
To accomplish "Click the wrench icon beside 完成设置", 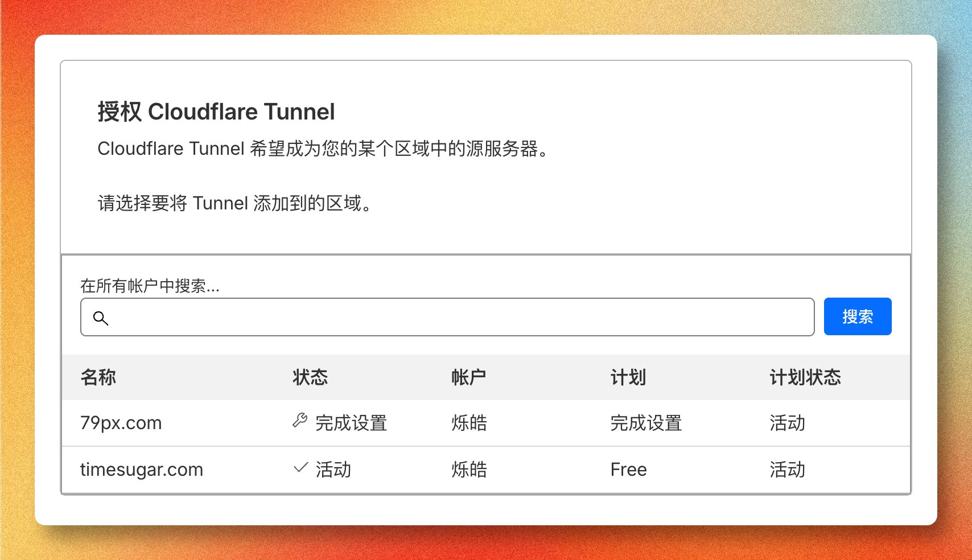I will pyautogui.click(x=300, y=421).
